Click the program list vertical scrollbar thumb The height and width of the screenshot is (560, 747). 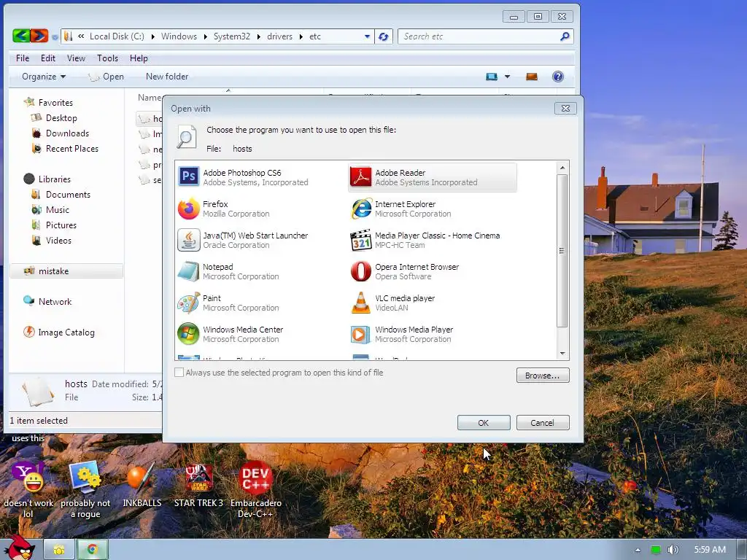coord(562,251)
